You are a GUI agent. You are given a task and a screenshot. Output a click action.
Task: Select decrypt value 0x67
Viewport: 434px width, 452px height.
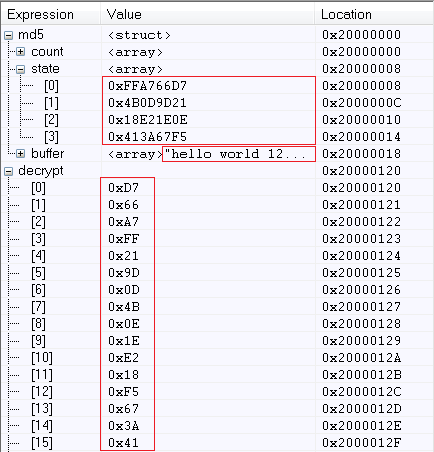click(x=123, y=409)
